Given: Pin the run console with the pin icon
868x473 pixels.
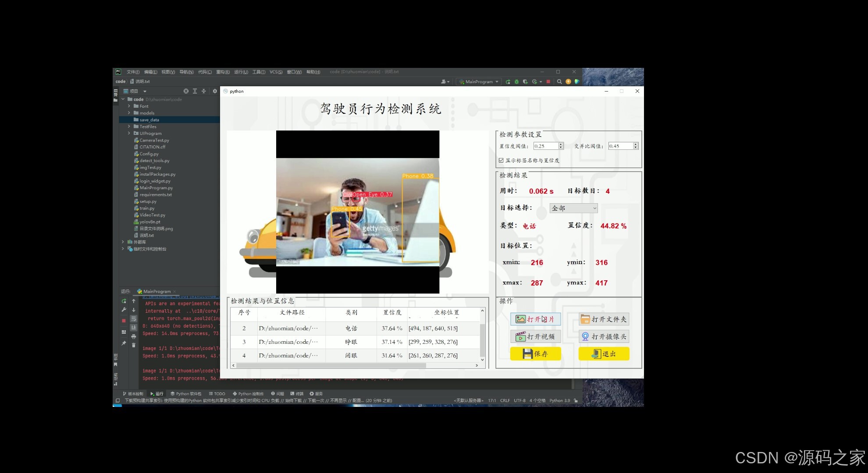Looking at the screenshot, I should coord(124,343).
